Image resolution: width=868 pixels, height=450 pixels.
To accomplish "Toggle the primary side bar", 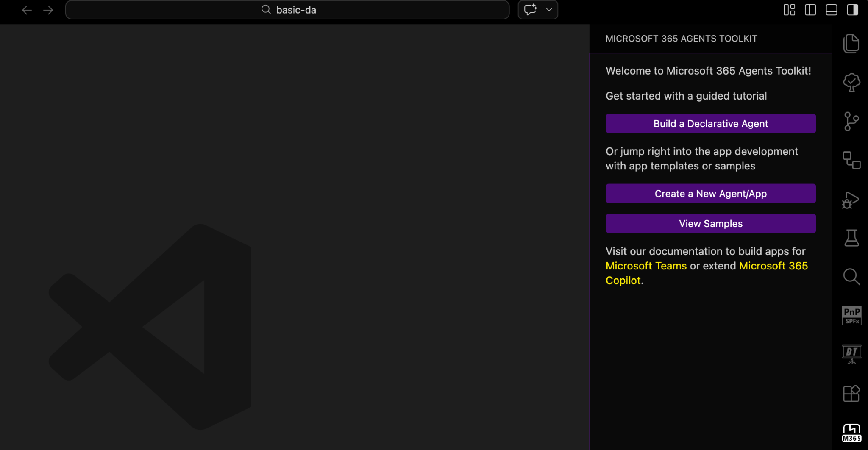I will (810, 10).
